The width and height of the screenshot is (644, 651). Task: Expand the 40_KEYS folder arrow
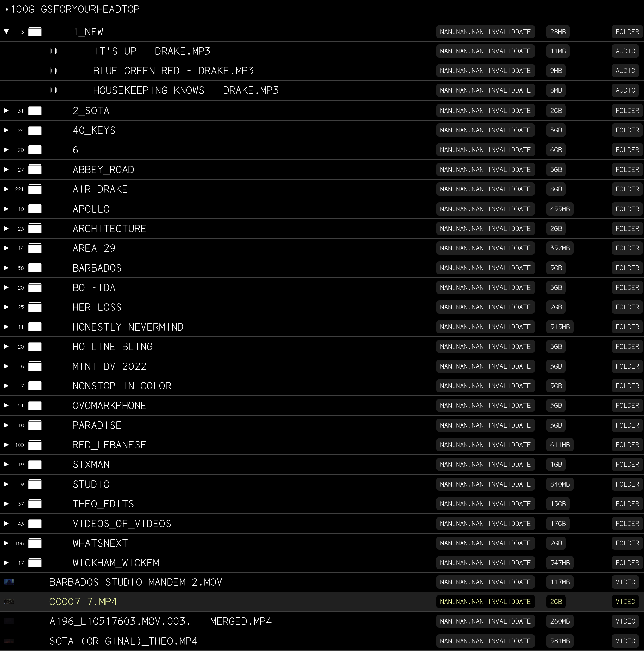(x=6, y=130)
